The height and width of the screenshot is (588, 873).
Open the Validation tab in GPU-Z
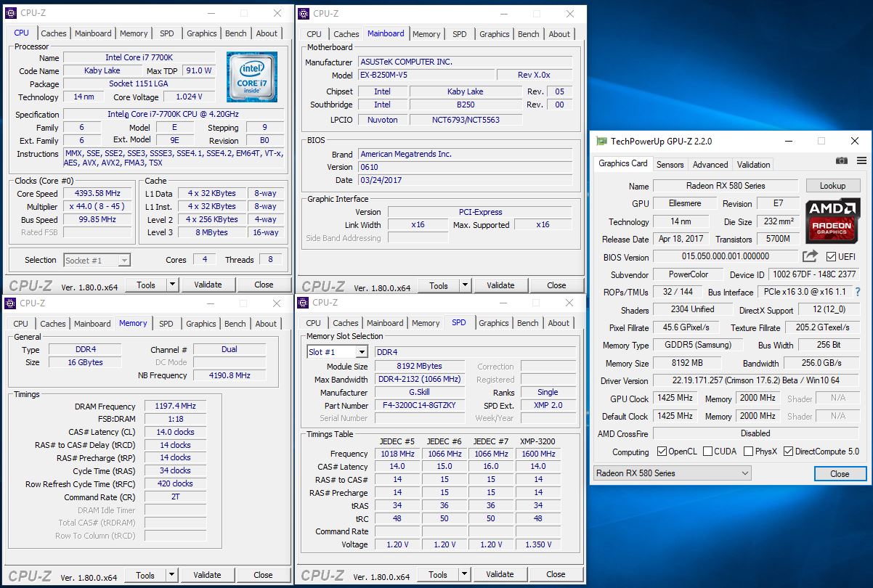pyautogui.click(x=753, y=164)
